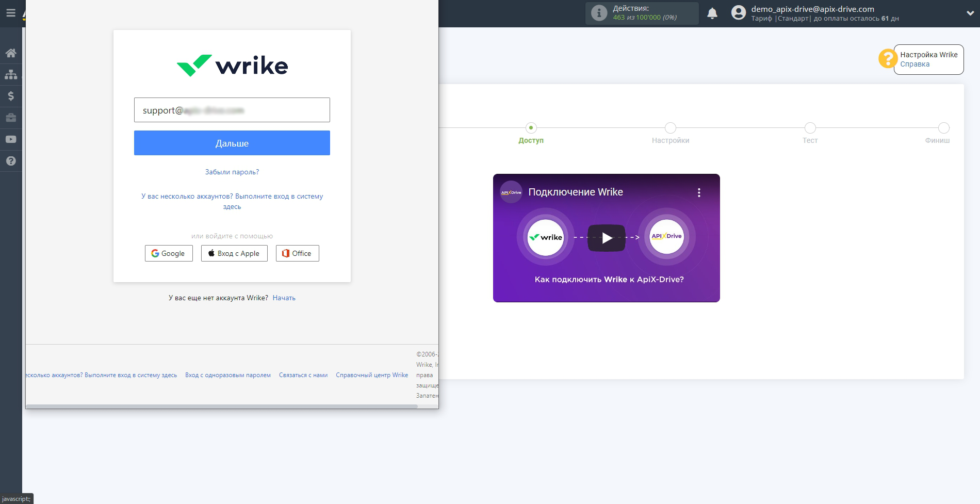Open the Забыли пароль? link
The width and height of the screenshot is (980, 504).
(232, 172)
